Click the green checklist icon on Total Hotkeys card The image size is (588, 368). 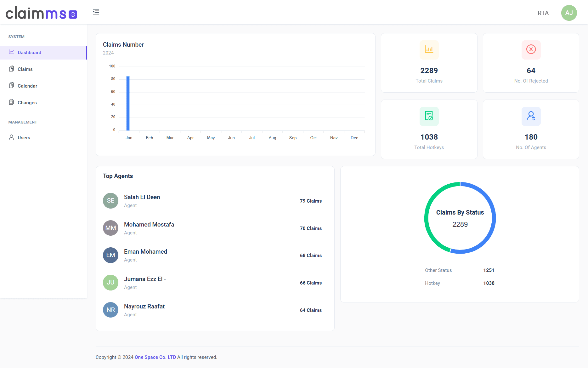pos(429,116)
